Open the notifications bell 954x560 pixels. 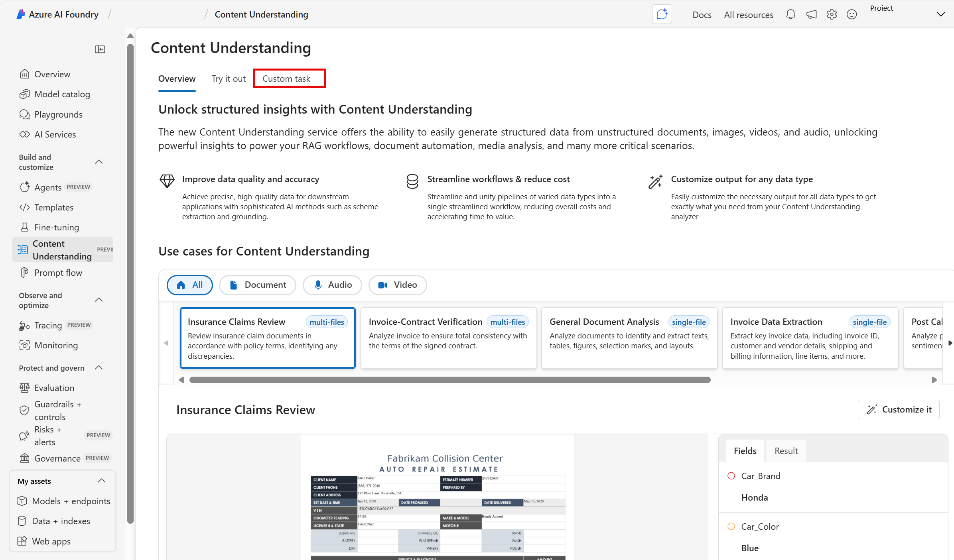click(x=790, y=14)
